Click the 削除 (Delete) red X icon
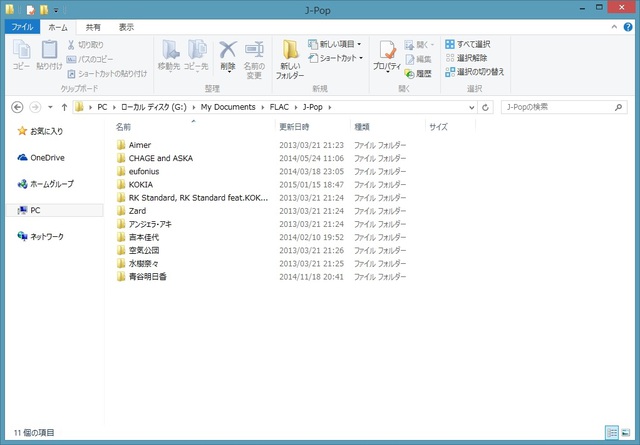Image resolution: width=640 pixels, height=445 pixels. click(228, 52)
